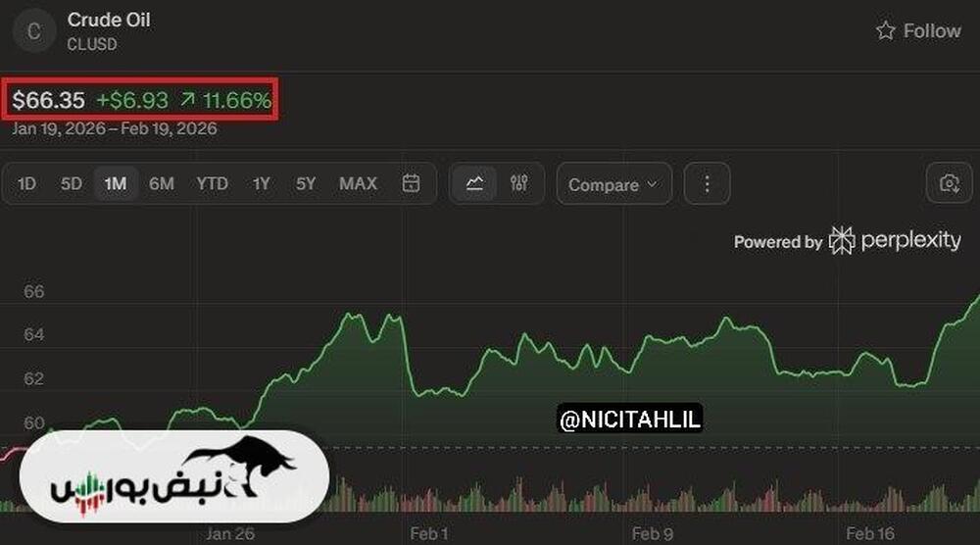Select the 1D time range

(27, 183)
